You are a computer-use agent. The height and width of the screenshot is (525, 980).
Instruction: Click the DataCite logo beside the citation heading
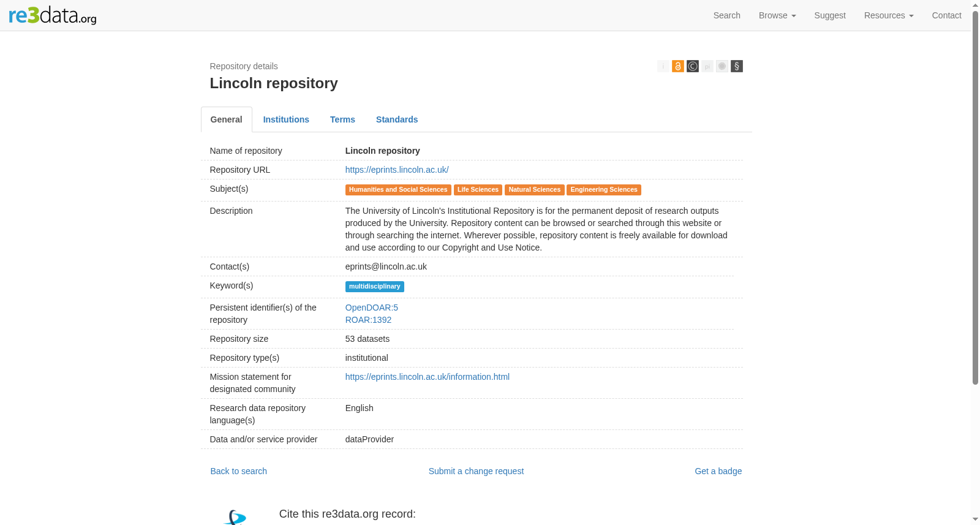[x=235, y=517]
